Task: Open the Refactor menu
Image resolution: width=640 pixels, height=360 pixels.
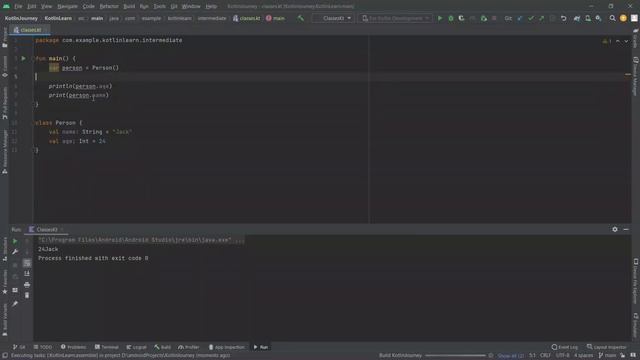Action: [x=109, y=6]
